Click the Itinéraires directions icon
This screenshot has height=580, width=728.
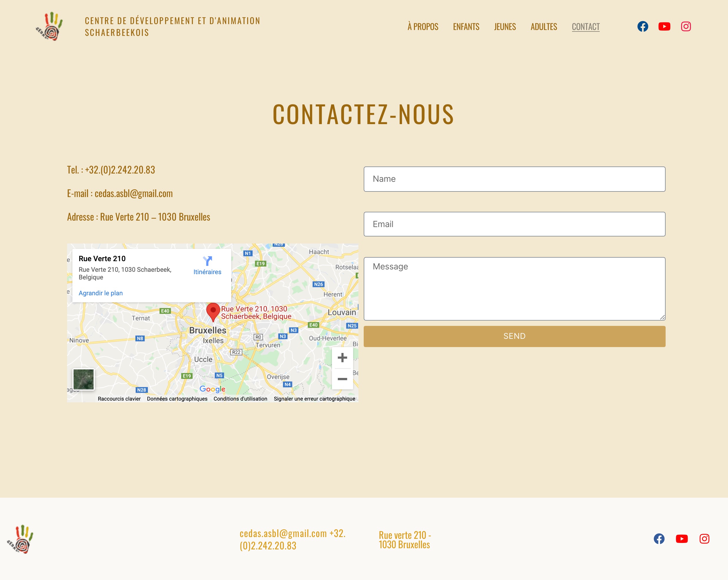click(x=207, y=261)
